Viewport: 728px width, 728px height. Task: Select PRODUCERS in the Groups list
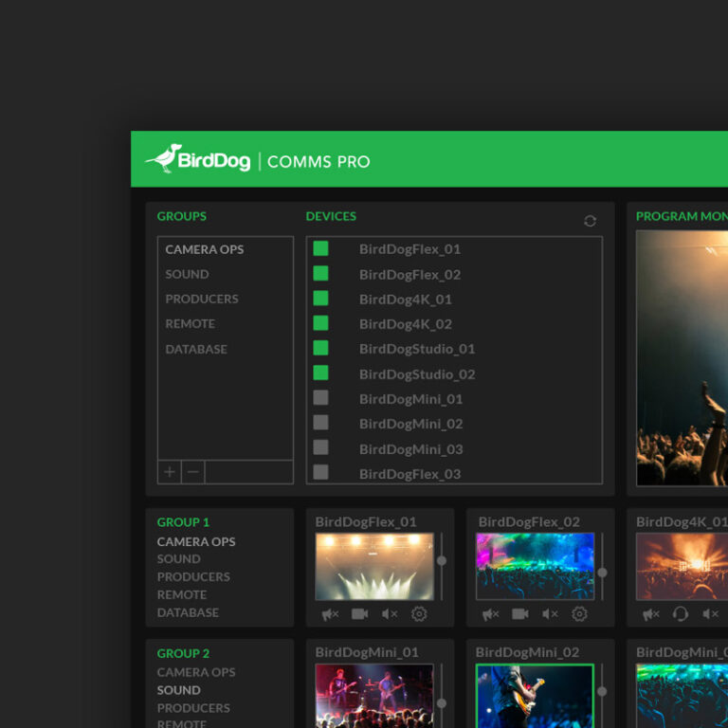click(x=201, y=299)
